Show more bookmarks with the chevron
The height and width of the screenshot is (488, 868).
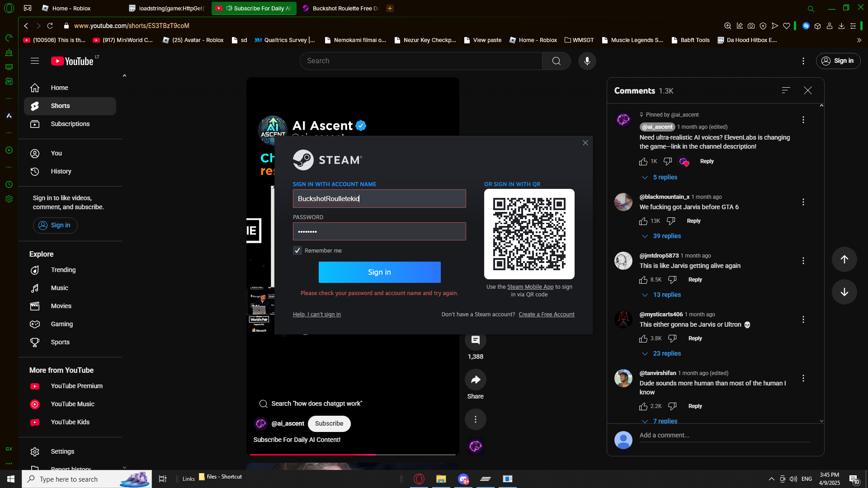pyautogui.click(x=859, y=40)
